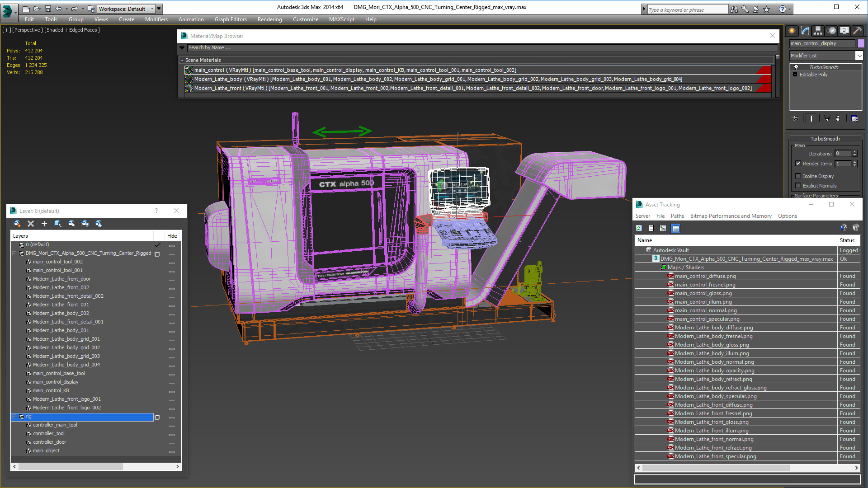Viewport: 868px width, 488px height.
Task: Click the Set Project Folder icon
Action: click(91, 9)
